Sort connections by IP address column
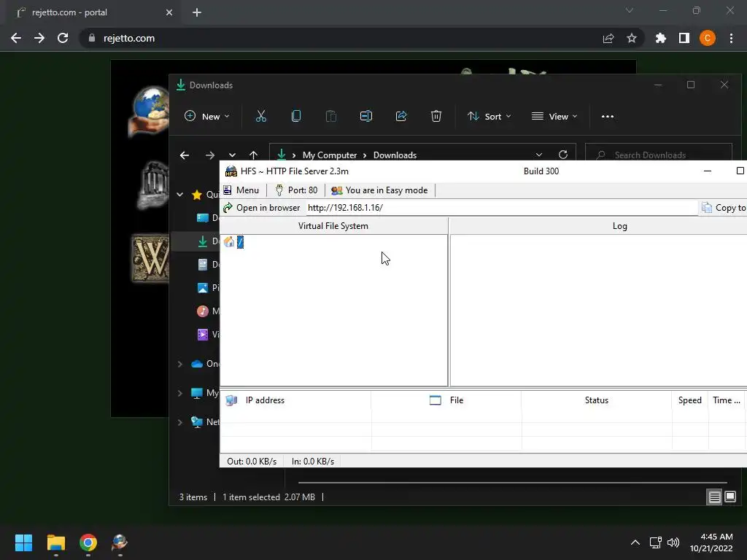The image size is (747, 560). pyautogui.click(x=295, y=400)
